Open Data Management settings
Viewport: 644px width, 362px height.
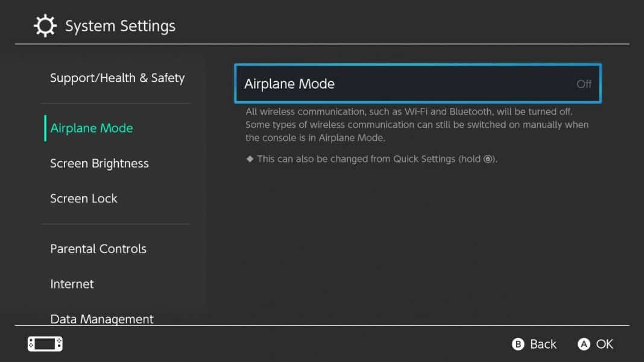[x=101, y=319]
